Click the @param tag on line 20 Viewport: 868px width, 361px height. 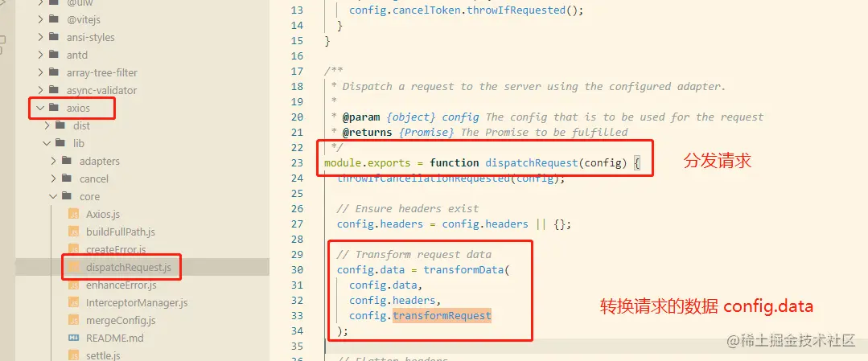click(x=361, y=117)
